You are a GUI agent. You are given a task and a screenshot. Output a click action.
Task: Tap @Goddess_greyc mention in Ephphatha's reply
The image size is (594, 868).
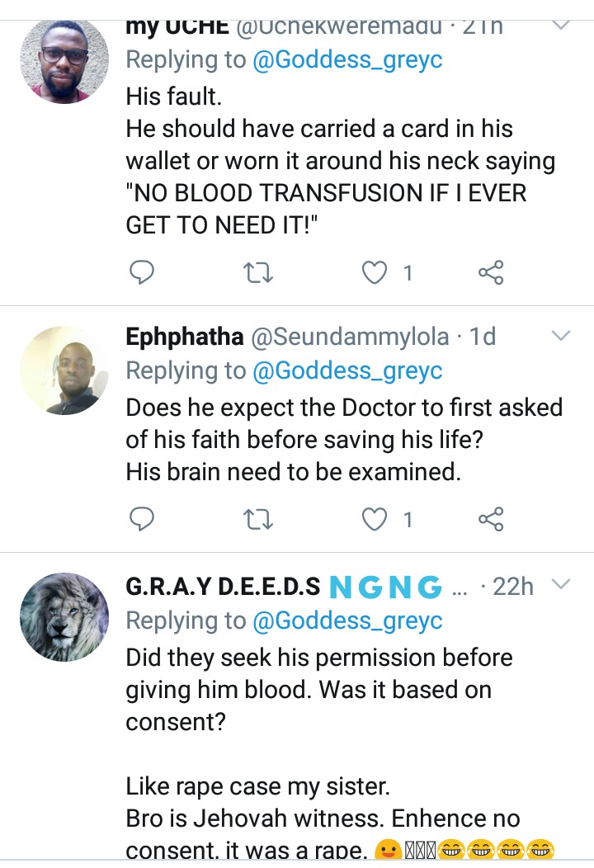point(346,370)
